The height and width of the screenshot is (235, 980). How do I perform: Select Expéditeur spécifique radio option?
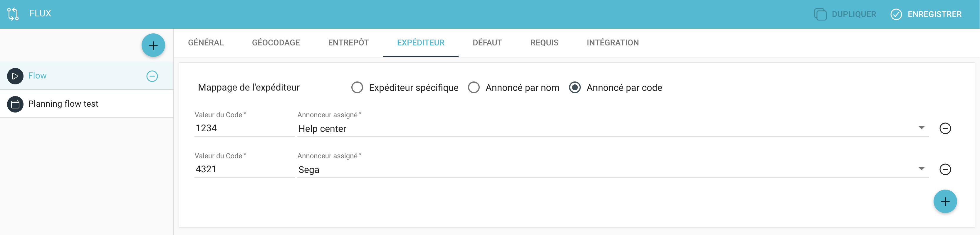pyautogui.click(x=357, y=88)
